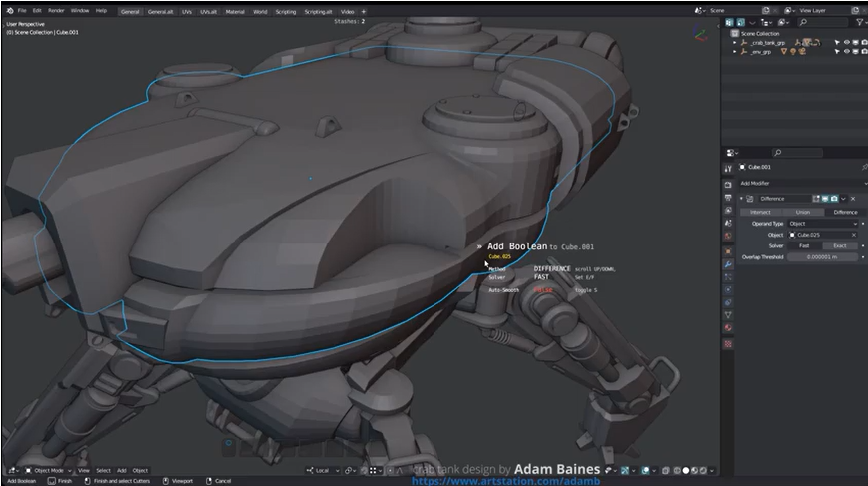Open modifier extra options chevron
This screenshot has width=868, height=486.
click(x=844, y=199)
